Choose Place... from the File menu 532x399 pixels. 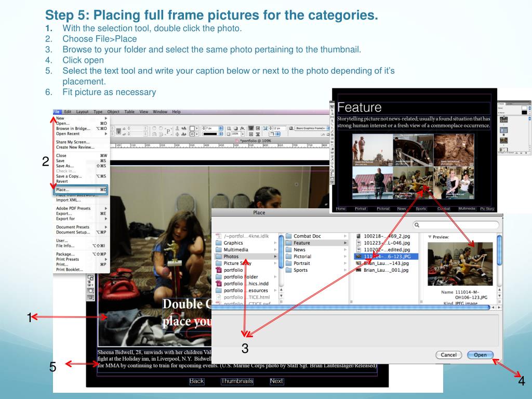coord(81,190)
